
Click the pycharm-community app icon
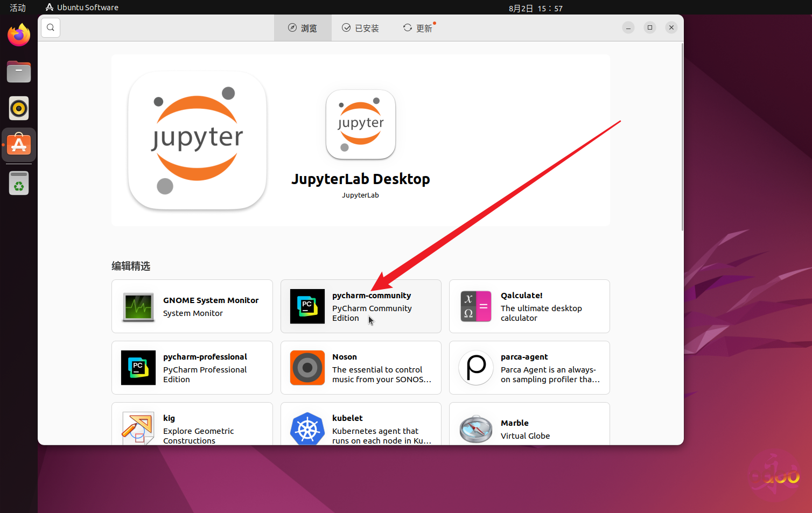tap(307, 306)
